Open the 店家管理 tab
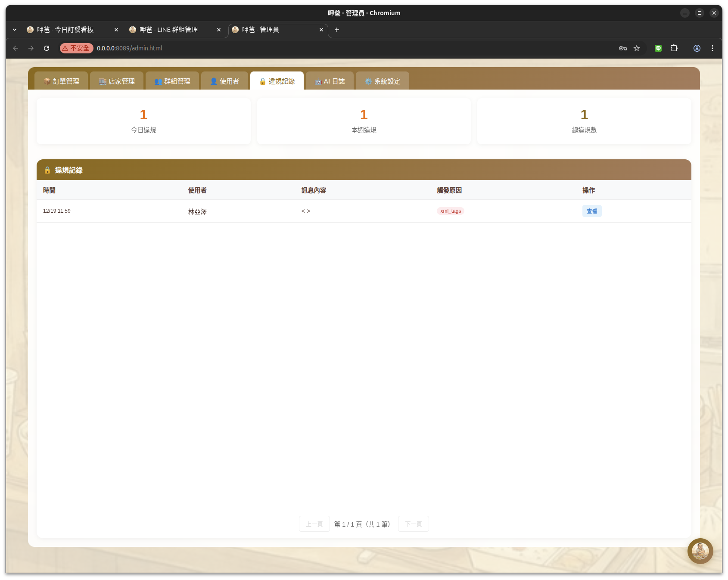 (117, 81)
